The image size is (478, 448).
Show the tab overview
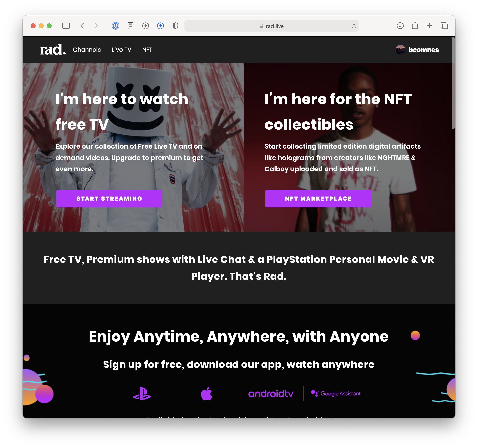[444, 26]
